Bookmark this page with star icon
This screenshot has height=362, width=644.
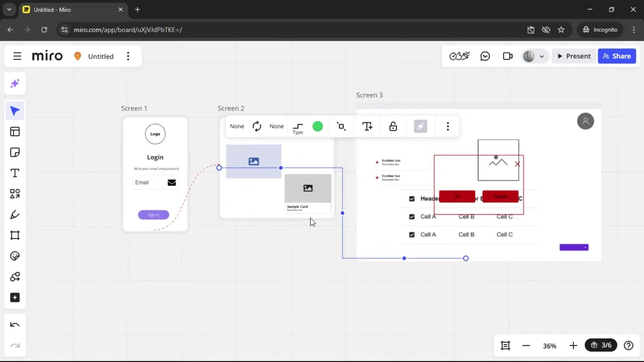561,30
